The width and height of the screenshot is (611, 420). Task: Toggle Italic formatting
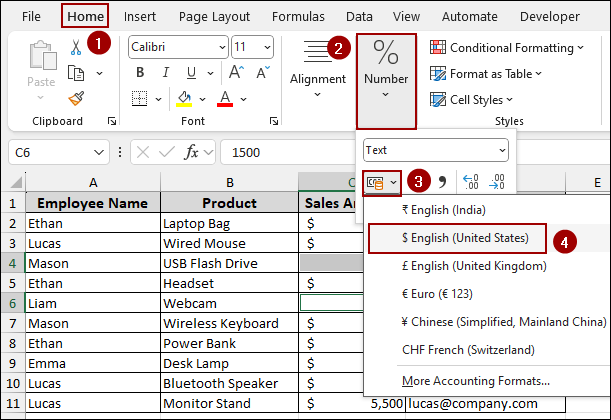tap(166, 72)
